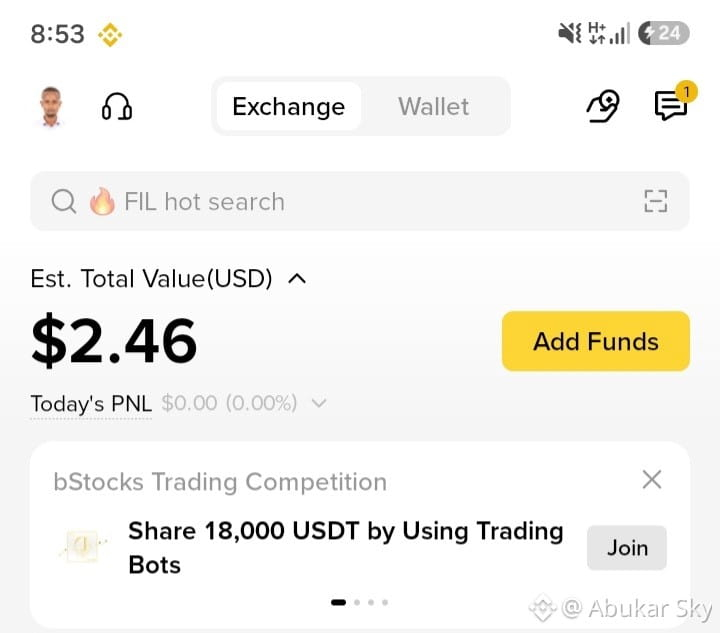Tap Binance logo in status bar
720x633 pixels.
110,35
